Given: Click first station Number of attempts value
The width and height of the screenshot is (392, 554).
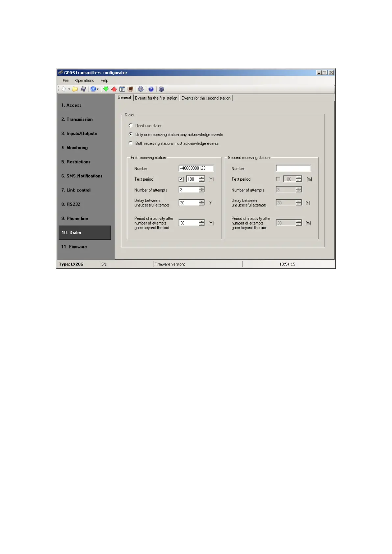Looking at the screenshot, I should tap(189, 190).
